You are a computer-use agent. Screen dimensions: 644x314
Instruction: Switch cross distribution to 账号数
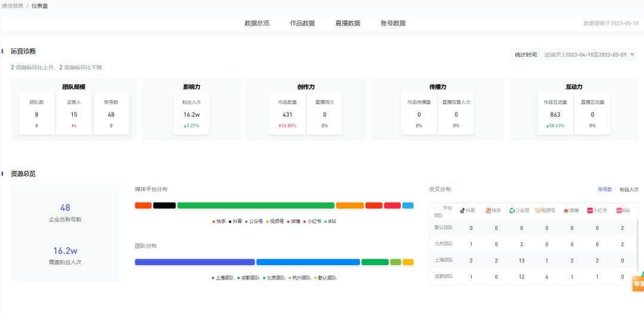[605, 189]
